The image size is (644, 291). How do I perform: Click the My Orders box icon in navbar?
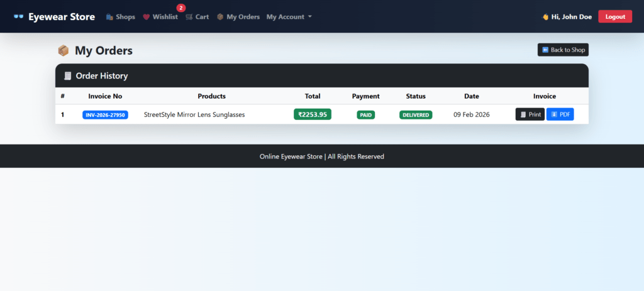pyautogui.click(x=220, y=17)
